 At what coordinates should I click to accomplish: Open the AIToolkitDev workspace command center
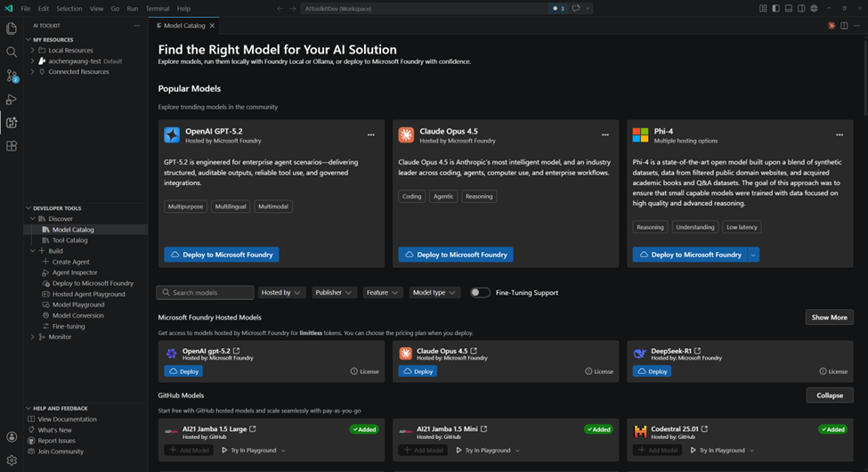click(x=424, y=8)
